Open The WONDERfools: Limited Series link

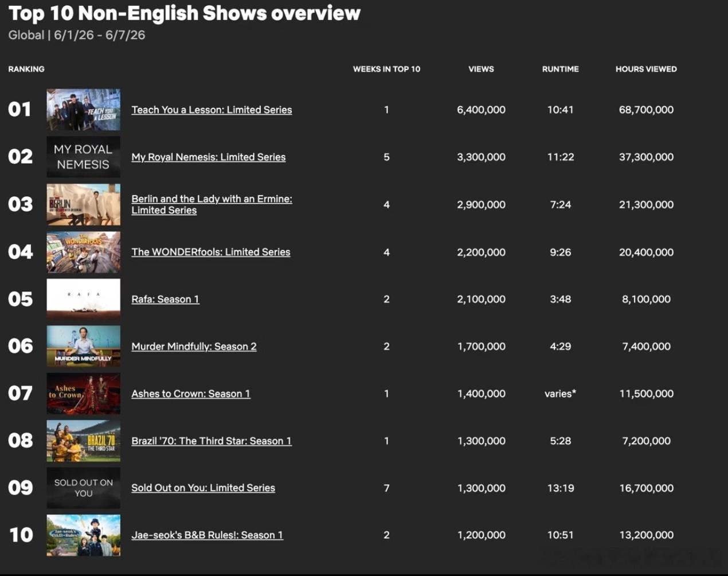click(x=210, y=252)
